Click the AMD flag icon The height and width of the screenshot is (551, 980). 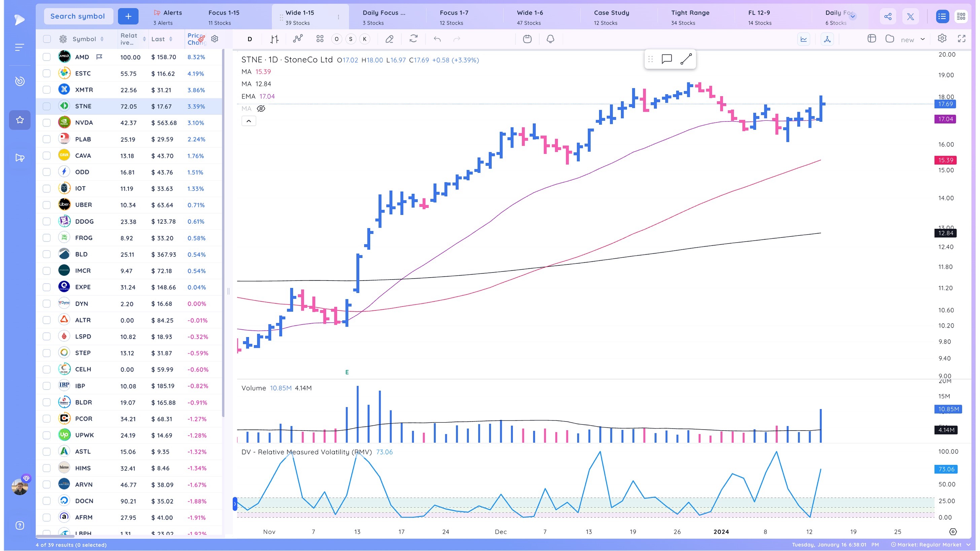[99, 57]
